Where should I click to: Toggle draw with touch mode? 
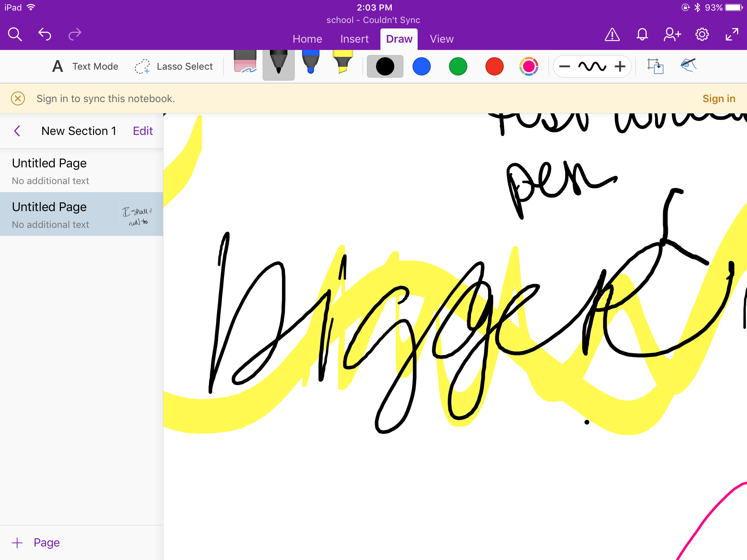tap(688, 66)
